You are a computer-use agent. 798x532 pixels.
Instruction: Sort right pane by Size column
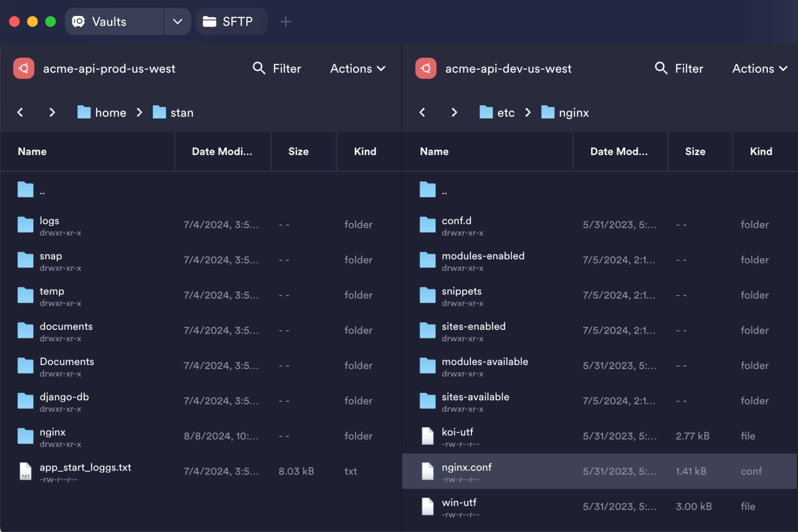point(695,151)
